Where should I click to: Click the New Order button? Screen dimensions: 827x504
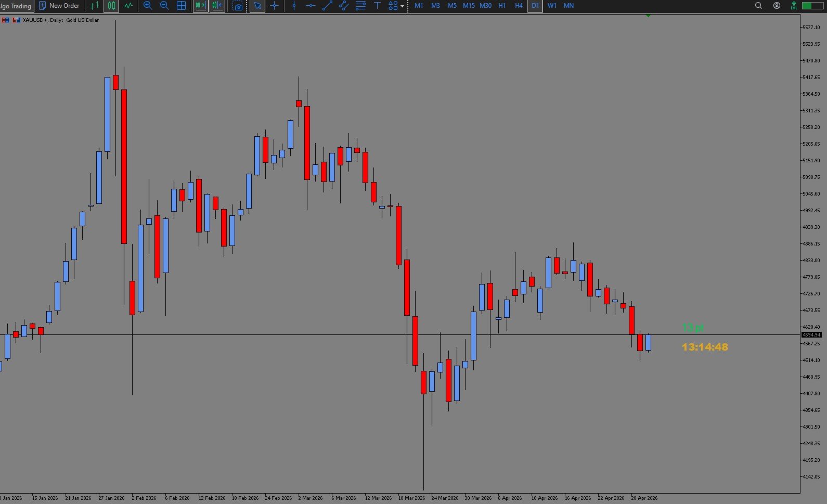tap(59, 6)
